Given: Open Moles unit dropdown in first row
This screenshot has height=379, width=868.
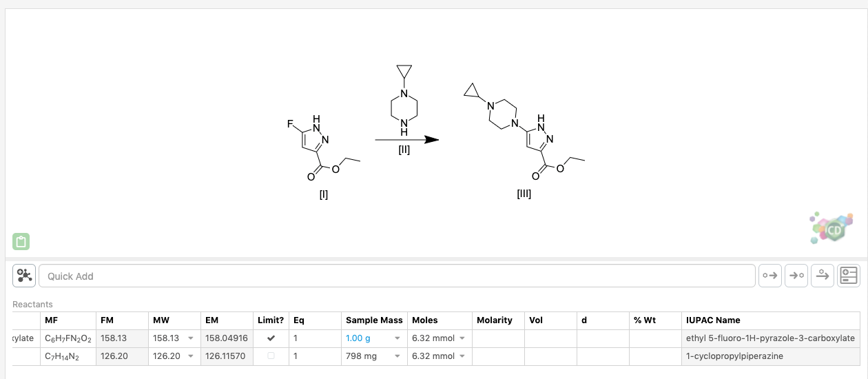Looking at the screenshot, I should (x=462, y=338).
